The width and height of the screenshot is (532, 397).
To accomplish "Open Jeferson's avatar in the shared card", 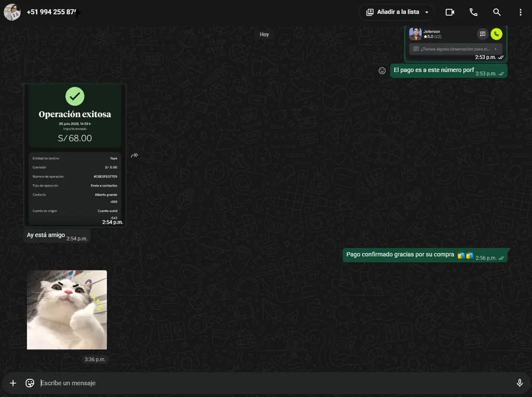I will pyautogui.click(x=415, y=34).
